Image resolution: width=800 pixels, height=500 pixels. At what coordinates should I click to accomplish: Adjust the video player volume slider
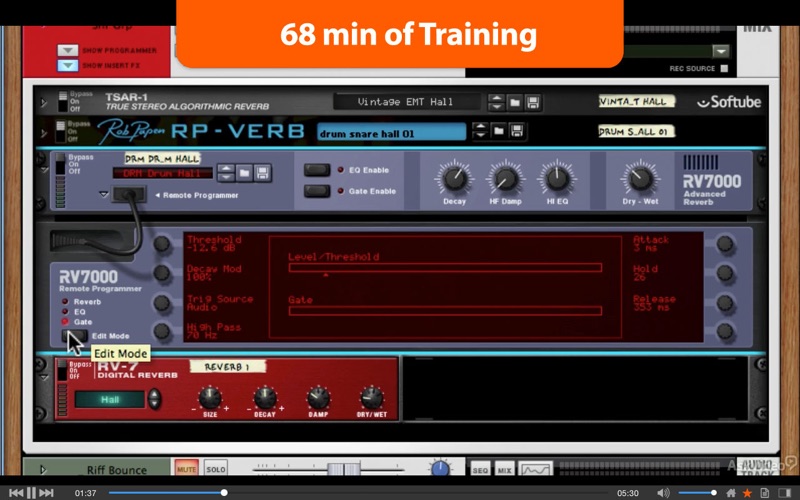tap(697, 493)
